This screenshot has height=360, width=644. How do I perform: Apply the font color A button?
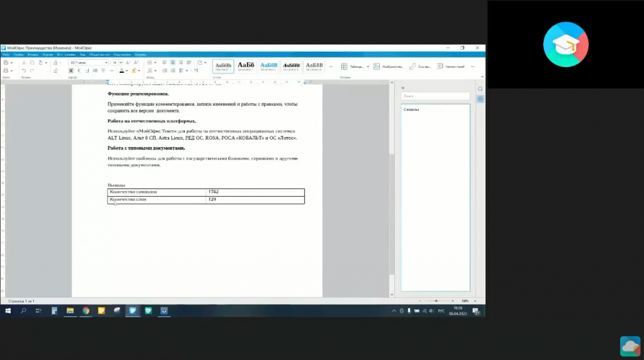[x=121, y=70]
